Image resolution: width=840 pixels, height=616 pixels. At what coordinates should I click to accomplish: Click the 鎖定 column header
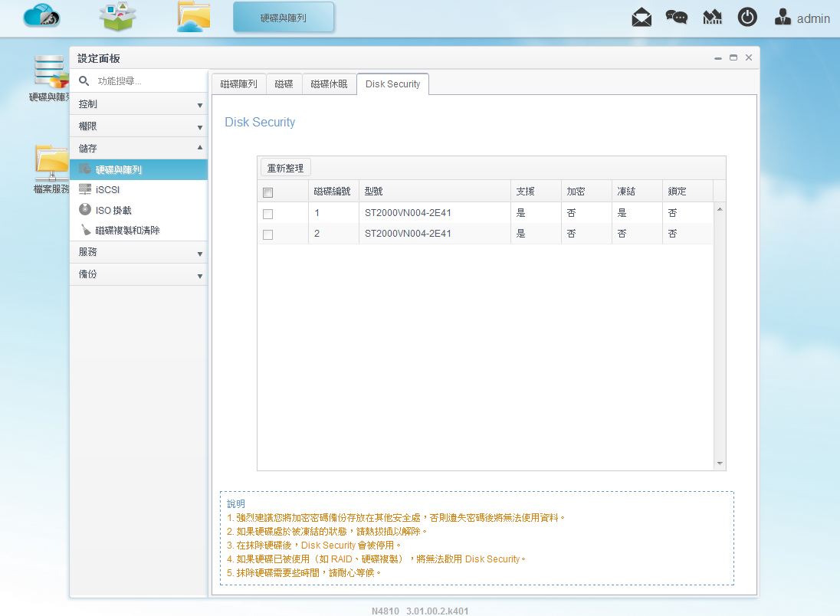point(687,192)
